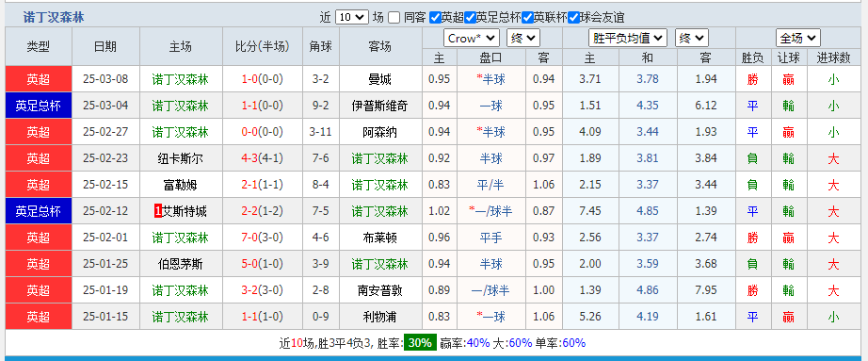Viewport: 868px width, 361px height.
Task: Click the 一/球半 handicap in 南安普敦 row
Action: 491,290
